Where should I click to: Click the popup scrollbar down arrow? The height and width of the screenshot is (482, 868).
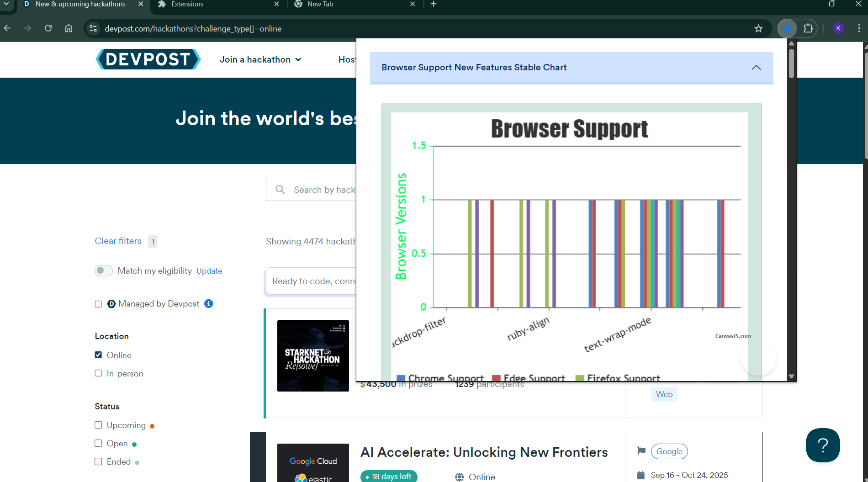point(792,376)
